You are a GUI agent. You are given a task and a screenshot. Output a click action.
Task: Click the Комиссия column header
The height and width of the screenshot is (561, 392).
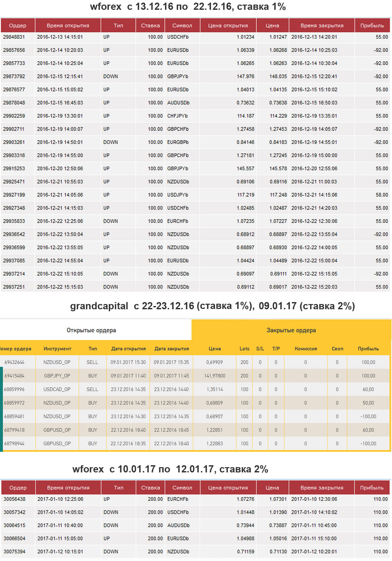pyautogui.click(x=305, y=348)
